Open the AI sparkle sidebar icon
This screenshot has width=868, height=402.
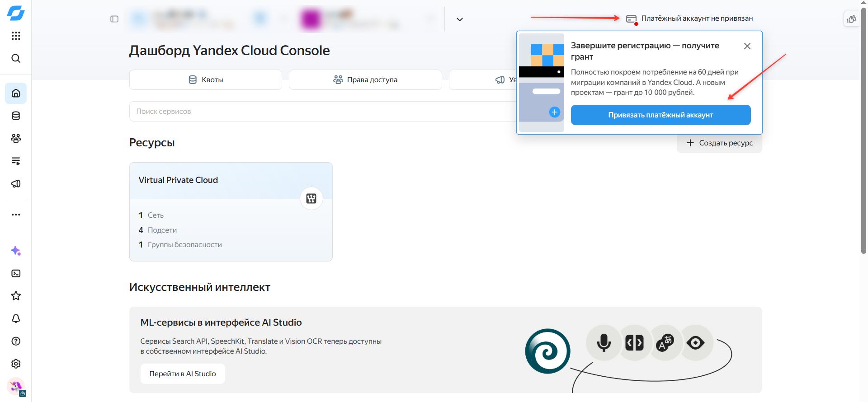pos(16,251)
